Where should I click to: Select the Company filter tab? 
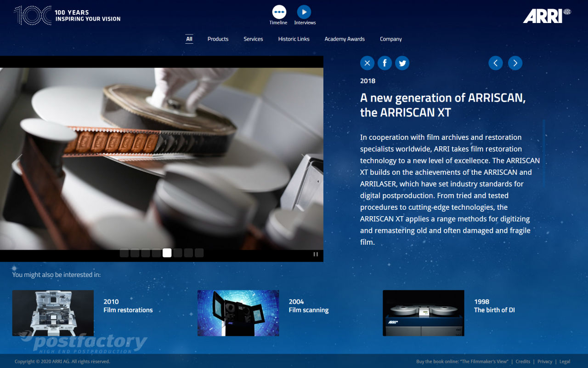391,39
